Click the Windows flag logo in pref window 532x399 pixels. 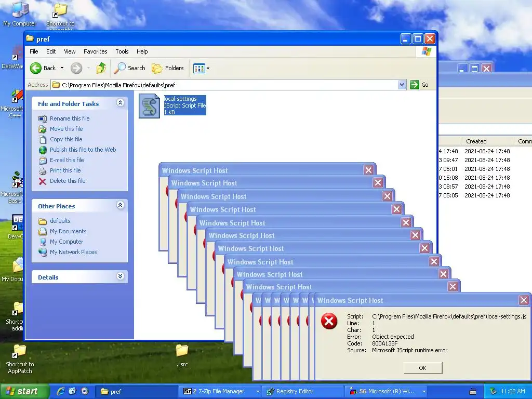426,51
